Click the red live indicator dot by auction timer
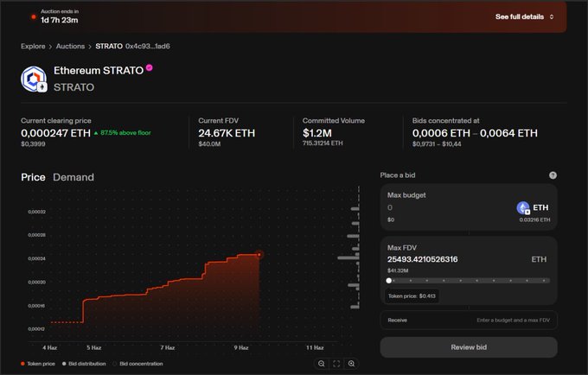Viewport: 588px width, 375px height. click(x=34, y=17)
